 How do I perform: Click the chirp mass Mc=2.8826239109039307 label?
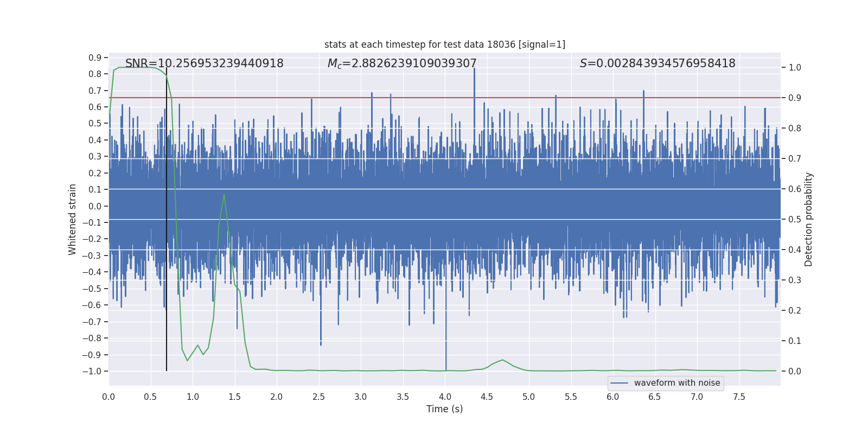click(402, 63)
